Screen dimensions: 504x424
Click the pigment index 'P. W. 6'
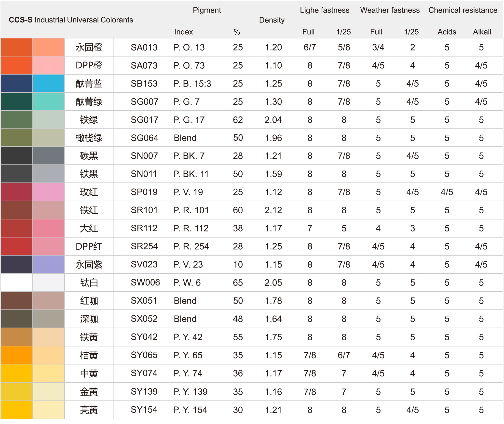(x=187, y=283)
